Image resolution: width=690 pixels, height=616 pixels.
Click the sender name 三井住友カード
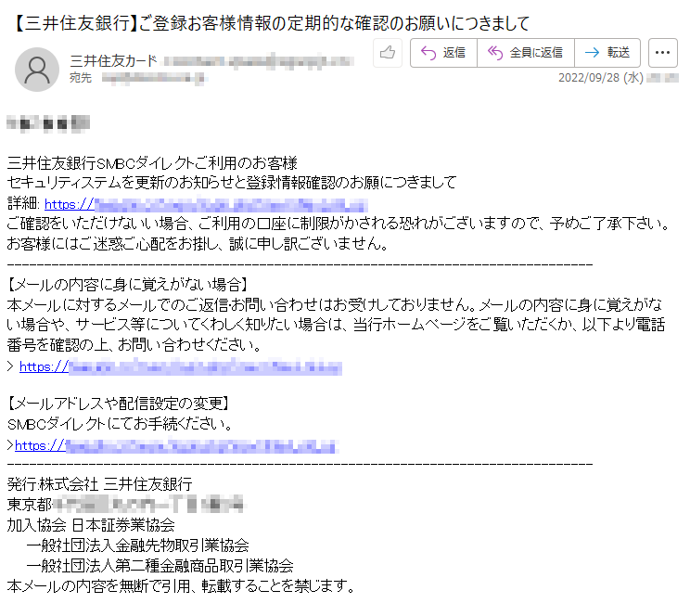point(113,60)
